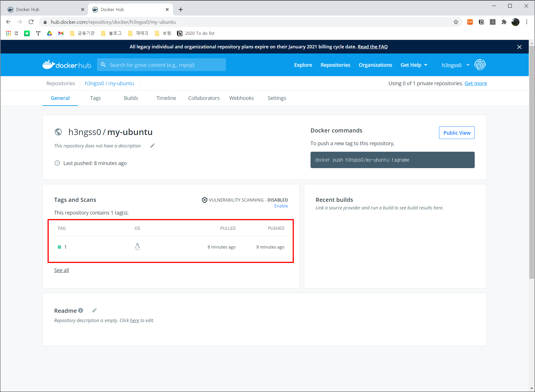Close the first Docker Hub tab
This screenshot has height=392, width=535.
(82, 10)
